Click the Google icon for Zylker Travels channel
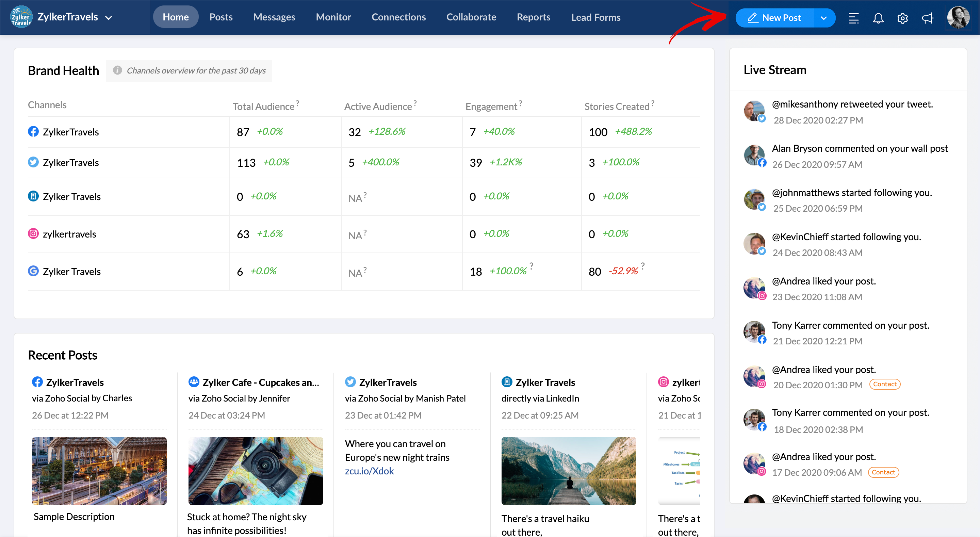 click(x=33, y=271)
